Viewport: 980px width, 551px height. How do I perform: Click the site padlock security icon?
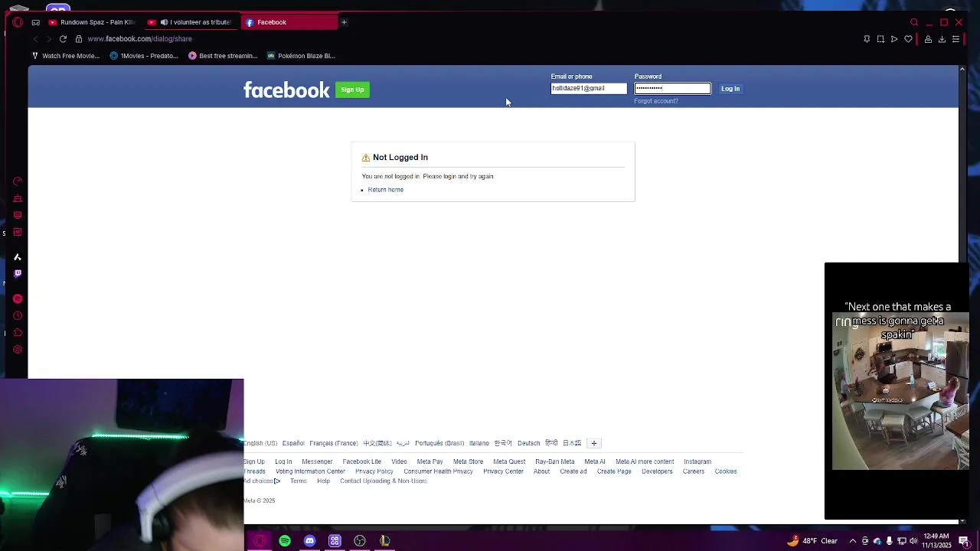(78, 39)
